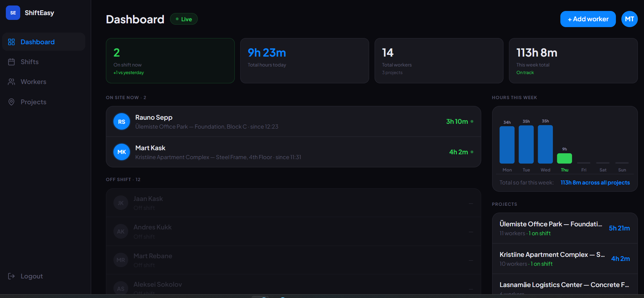Select the Rauno Sepp on-site row
This screenshot has width=644, height=298.
pyautogui.click(x=293, y=121)
